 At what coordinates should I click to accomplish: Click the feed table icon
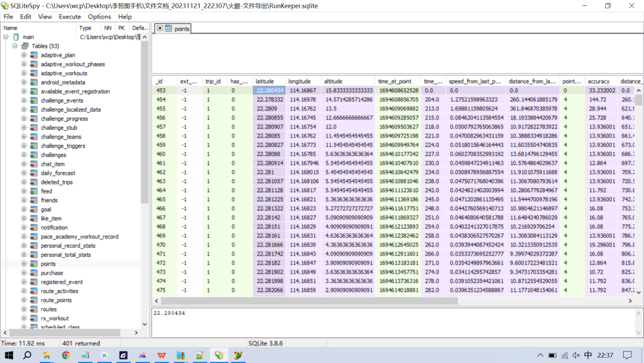point(33,191)
